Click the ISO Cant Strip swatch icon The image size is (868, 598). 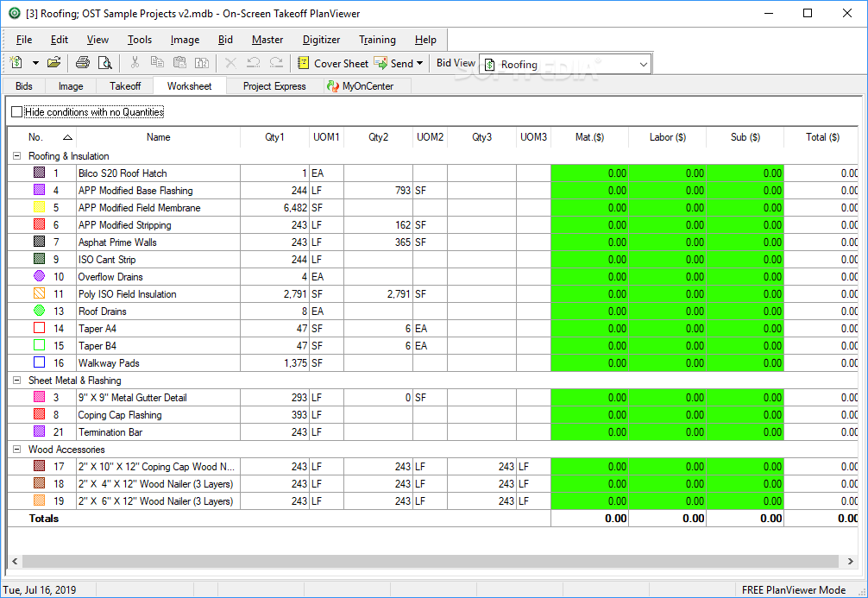40,259
